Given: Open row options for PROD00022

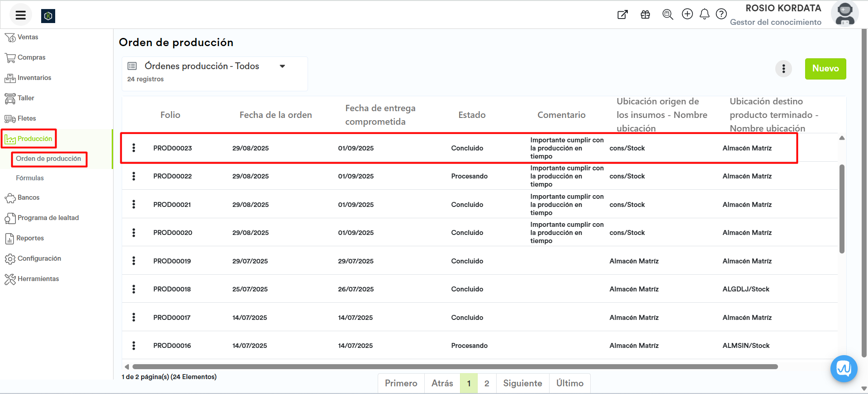Looking at the screenshot, I should [x=134, y=176].
